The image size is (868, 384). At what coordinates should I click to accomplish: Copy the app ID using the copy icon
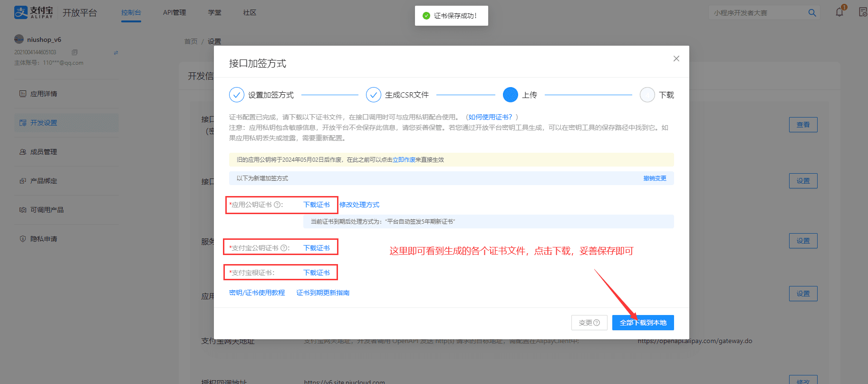pyautogui.click(x=75, y=52)
